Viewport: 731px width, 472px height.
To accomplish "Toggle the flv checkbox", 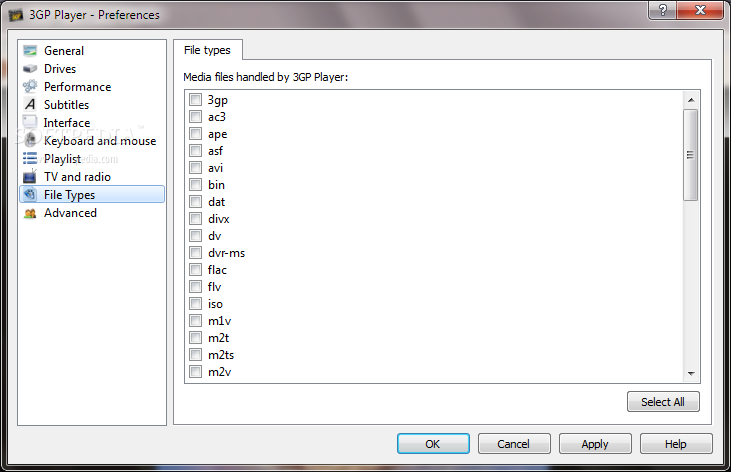I will coord(195,286).
